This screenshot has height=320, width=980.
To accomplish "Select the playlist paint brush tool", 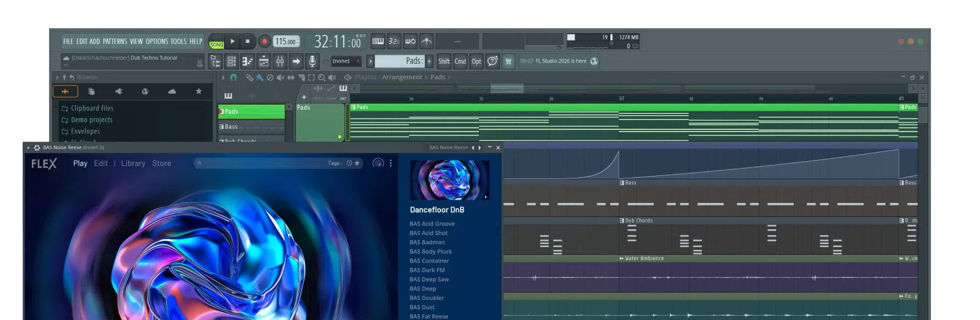I will [x=260, y=77].
